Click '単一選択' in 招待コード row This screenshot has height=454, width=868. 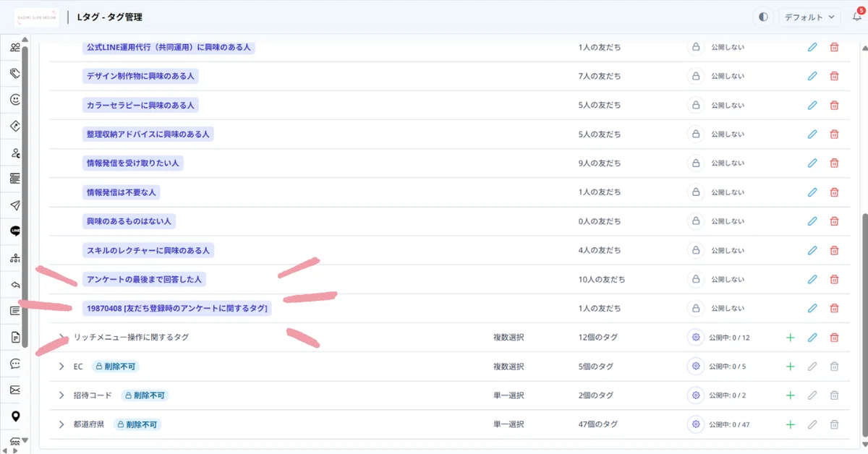coord(509,395)
